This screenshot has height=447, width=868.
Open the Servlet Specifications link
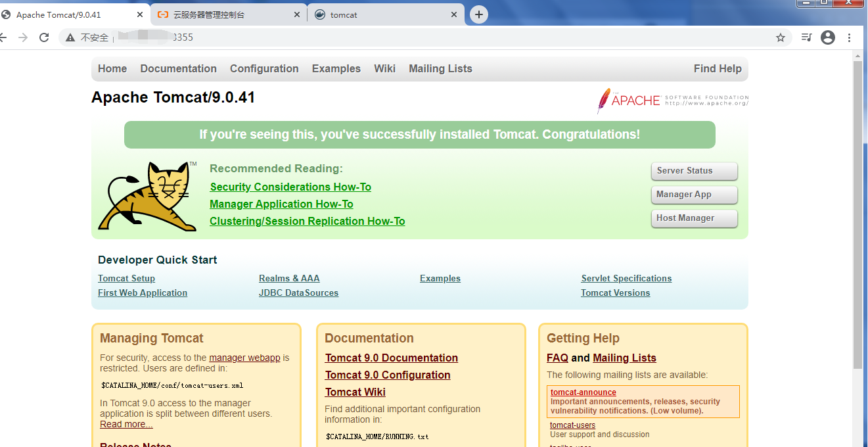pyautogui.click(x=626, y=279)
